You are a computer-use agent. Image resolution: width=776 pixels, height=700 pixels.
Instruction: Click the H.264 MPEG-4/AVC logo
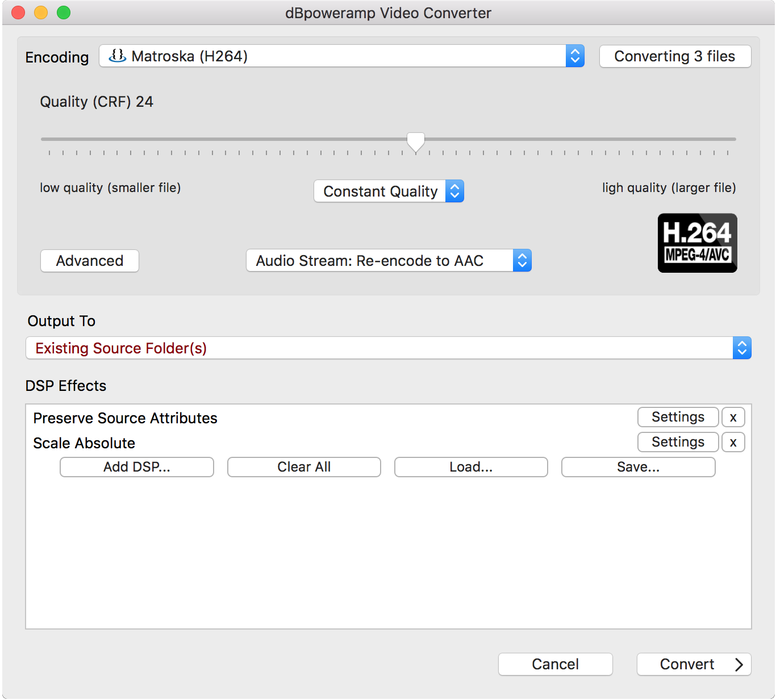point(697,243)
